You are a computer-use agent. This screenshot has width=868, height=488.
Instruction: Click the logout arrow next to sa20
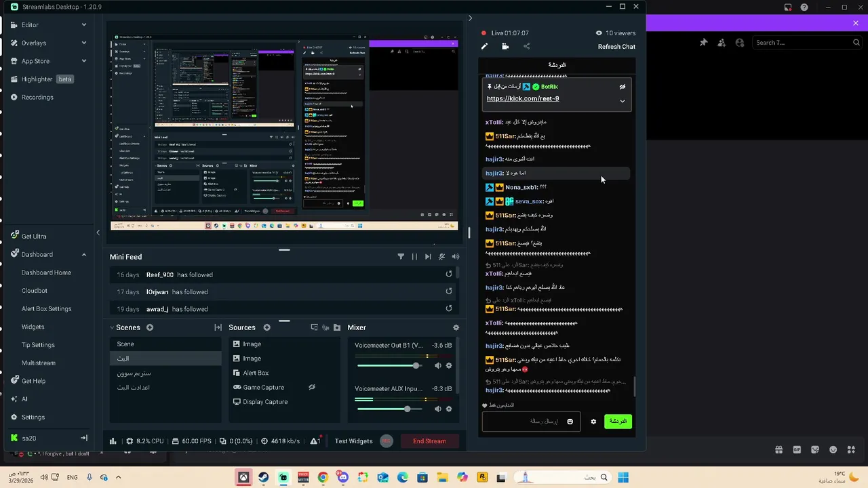(84, 438)
